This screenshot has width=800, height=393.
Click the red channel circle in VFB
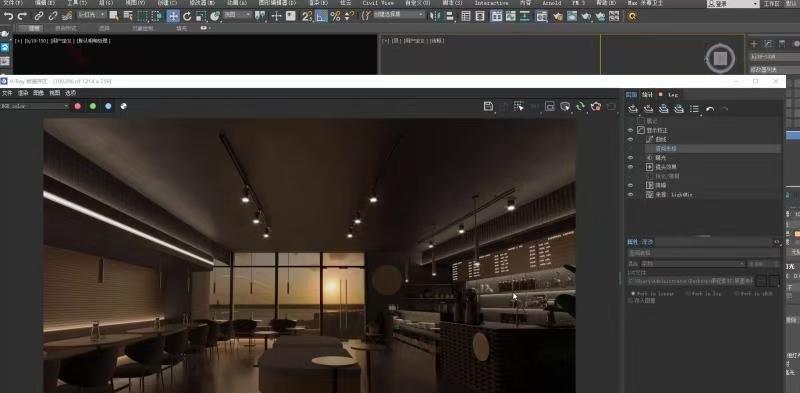point(78,106)
